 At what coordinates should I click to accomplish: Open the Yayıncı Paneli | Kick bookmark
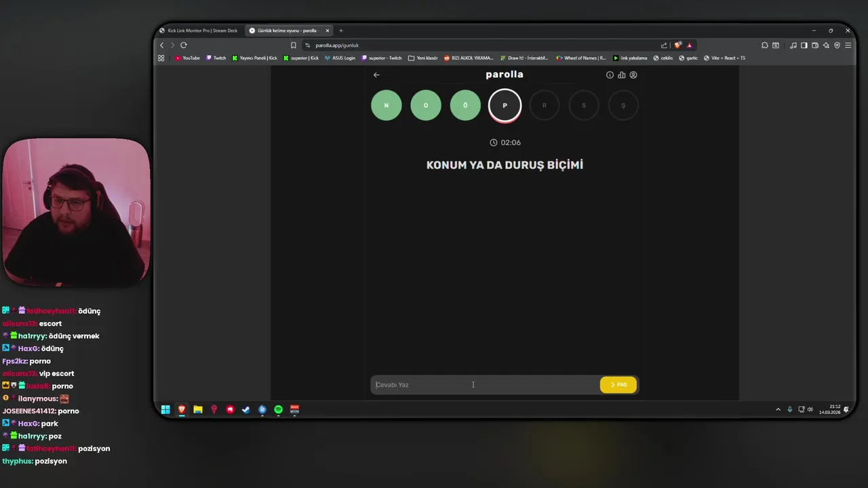[x=255, y=58]
